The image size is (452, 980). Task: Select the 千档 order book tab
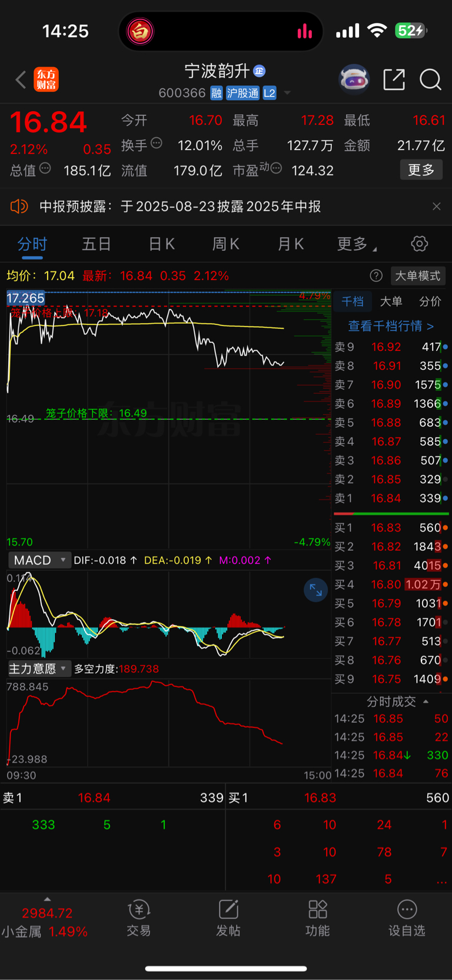pyautogui.click(x=353, y=301)
